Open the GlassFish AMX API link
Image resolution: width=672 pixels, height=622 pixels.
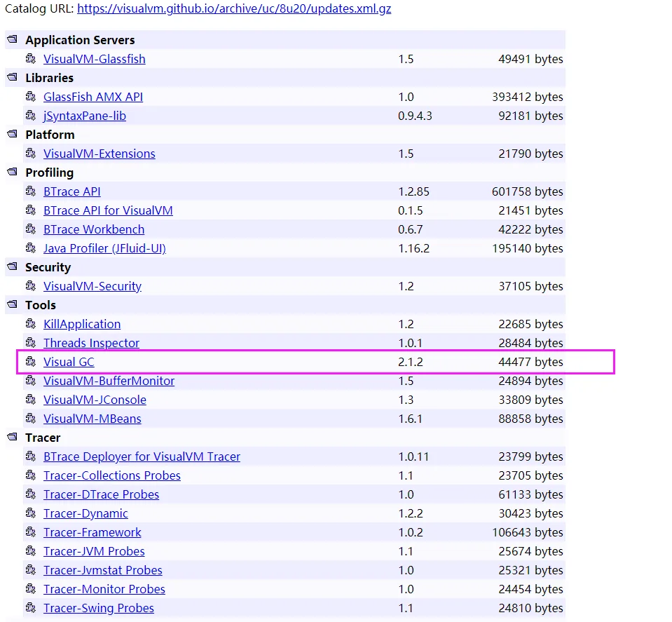click(x=93, y=97)
